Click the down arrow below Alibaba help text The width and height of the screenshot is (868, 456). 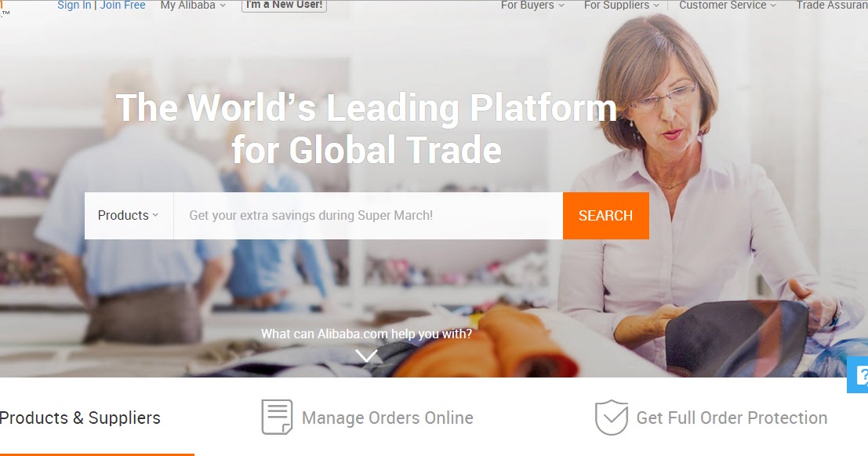click(x=366, y=356)
